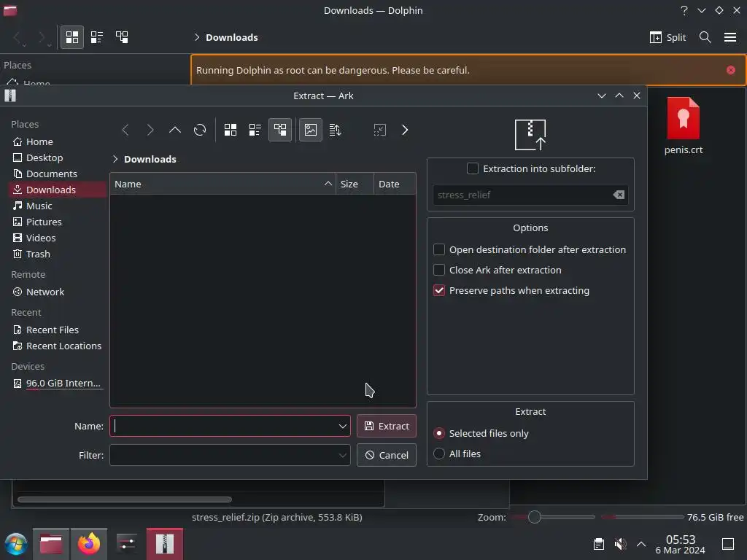Click the disabled zoom-fit toolbar icon
This screenshot has height=560, width=747.
tap(379, 130)
